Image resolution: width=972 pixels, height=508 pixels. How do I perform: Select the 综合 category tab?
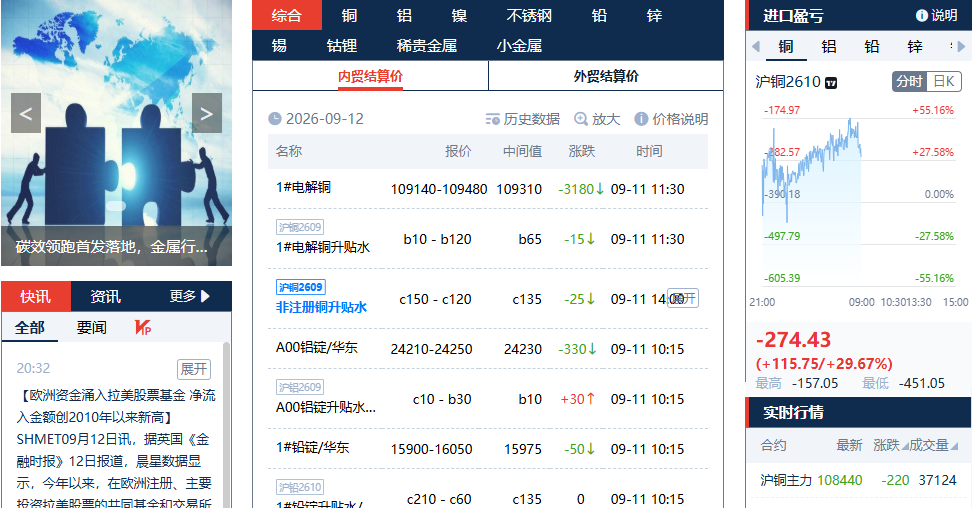(287, 16)
